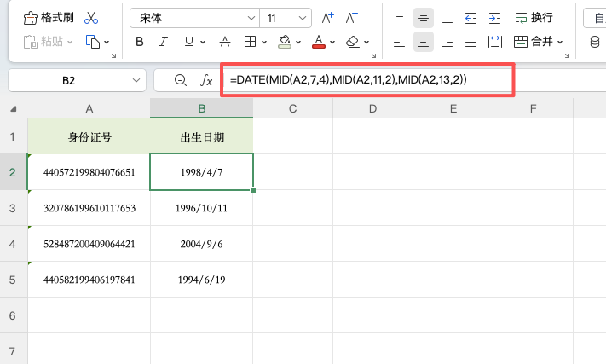Open the font name dropdown
Screen dimensions: 606x364
(x=251, y=18)
